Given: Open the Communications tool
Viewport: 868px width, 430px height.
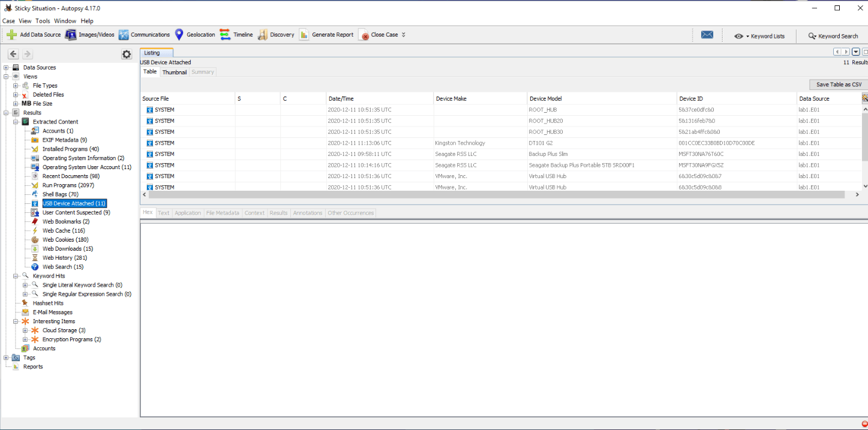Looking at the screenshot, I should pyautogui.click(x=144, y=35).
